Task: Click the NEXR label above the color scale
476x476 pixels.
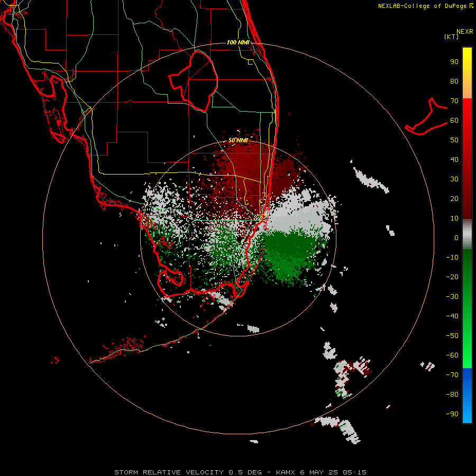Action: [x=464, y=32]
